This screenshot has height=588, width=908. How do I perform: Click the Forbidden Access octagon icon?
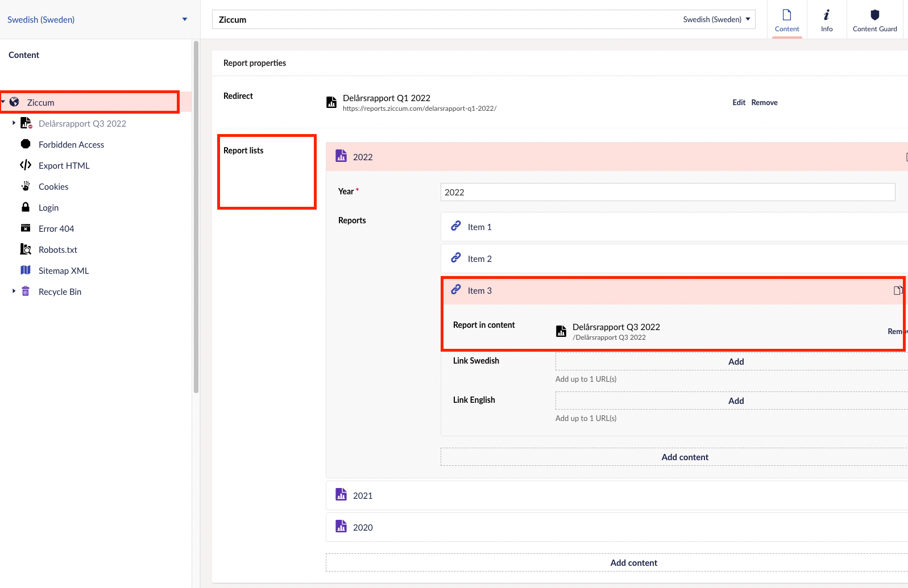point(26,144)
